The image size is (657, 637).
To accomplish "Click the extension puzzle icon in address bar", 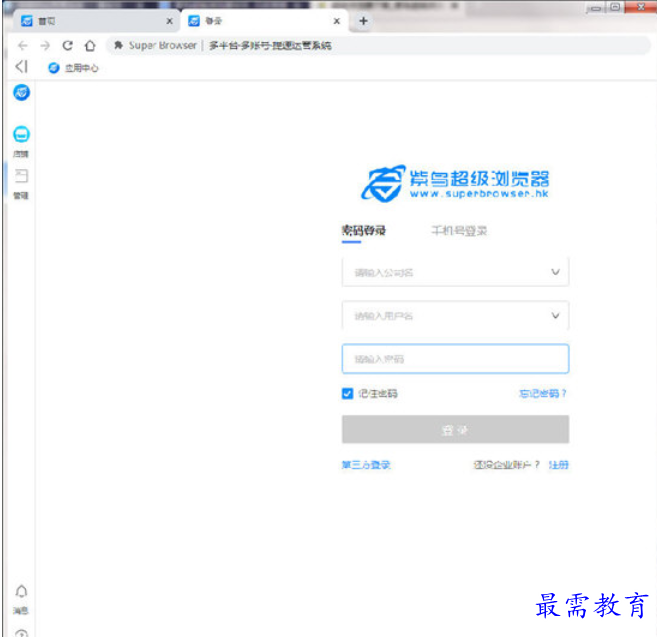I will tap(119, 45).
